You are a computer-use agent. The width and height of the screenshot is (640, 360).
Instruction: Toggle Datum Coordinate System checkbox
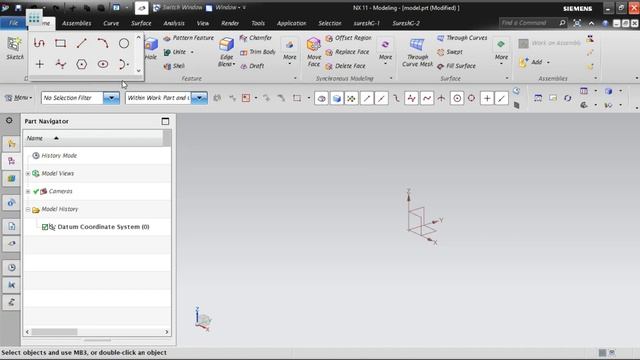coord(45,227)
